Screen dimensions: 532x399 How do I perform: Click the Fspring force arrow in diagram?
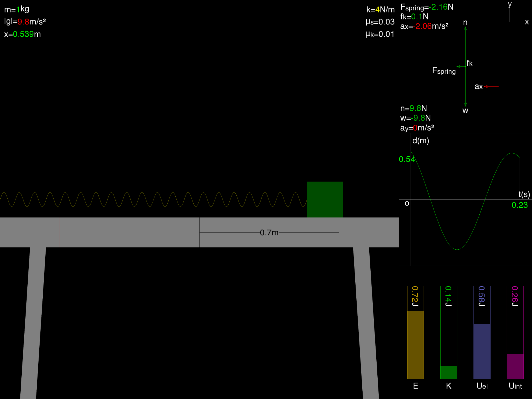point(461,66)
